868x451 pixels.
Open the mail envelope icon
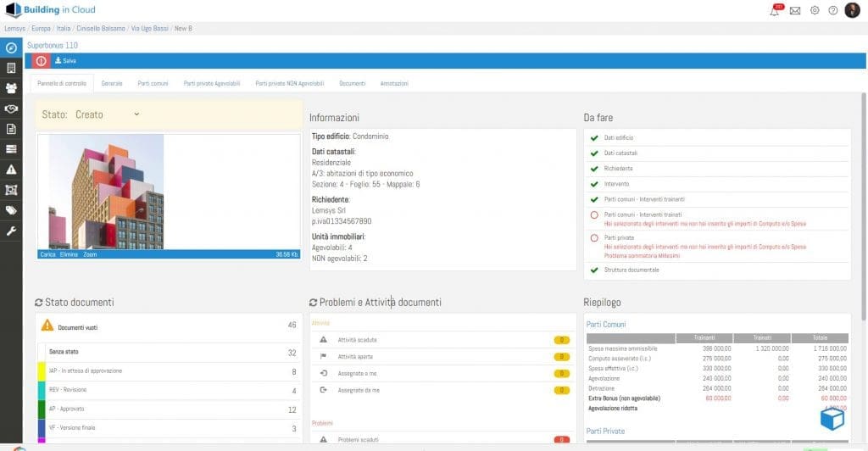[x=795, y=10]
